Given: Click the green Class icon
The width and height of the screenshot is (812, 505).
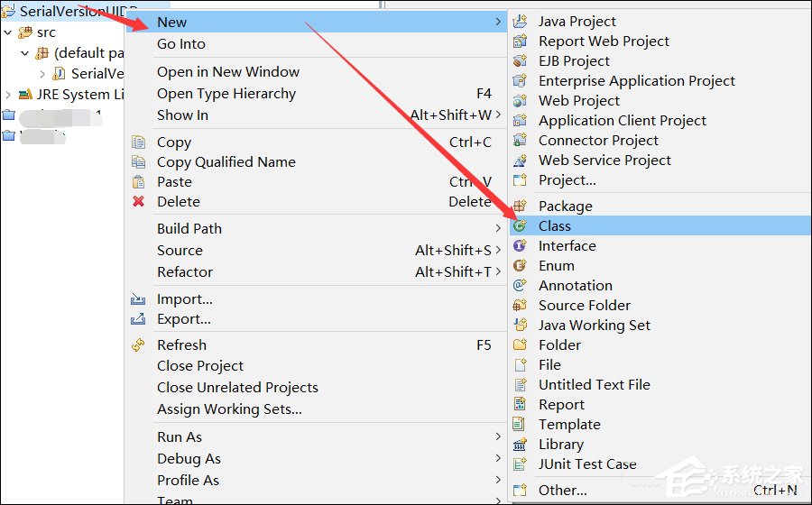Looking at the screenshot, I should (520, 225).
